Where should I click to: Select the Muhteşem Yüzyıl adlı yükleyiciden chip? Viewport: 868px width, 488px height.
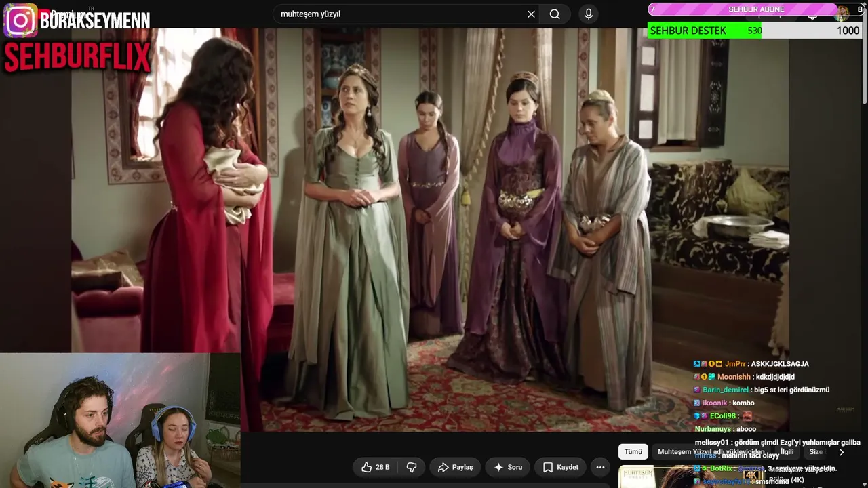(711, 452)
